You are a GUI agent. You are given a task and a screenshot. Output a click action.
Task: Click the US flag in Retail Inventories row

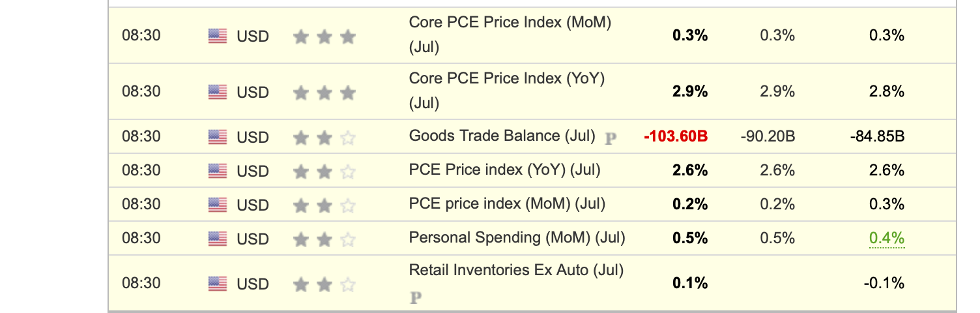(218, 284)
